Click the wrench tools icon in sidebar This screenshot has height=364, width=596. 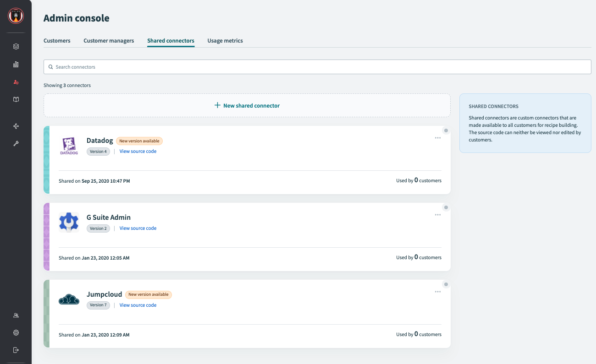click(x=16, y=144)
